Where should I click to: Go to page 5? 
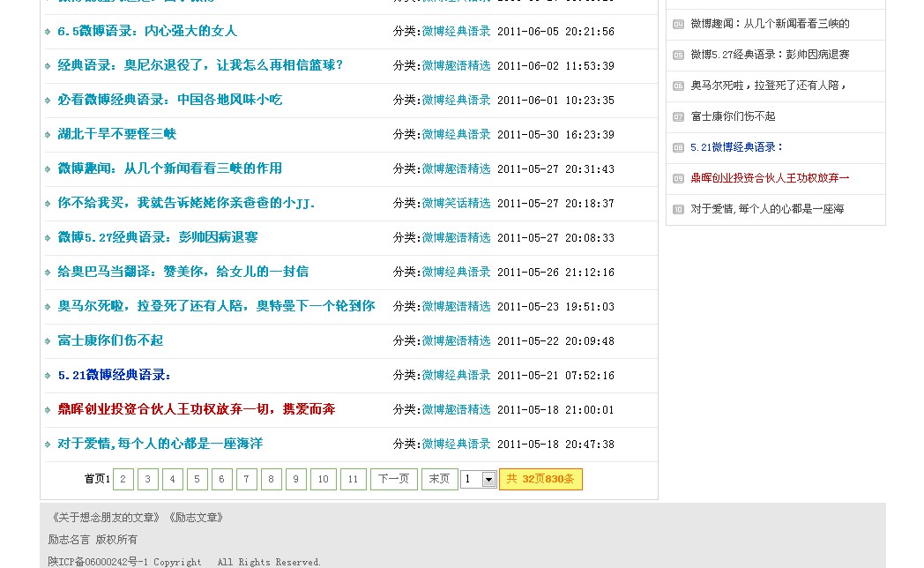point(197,479)
